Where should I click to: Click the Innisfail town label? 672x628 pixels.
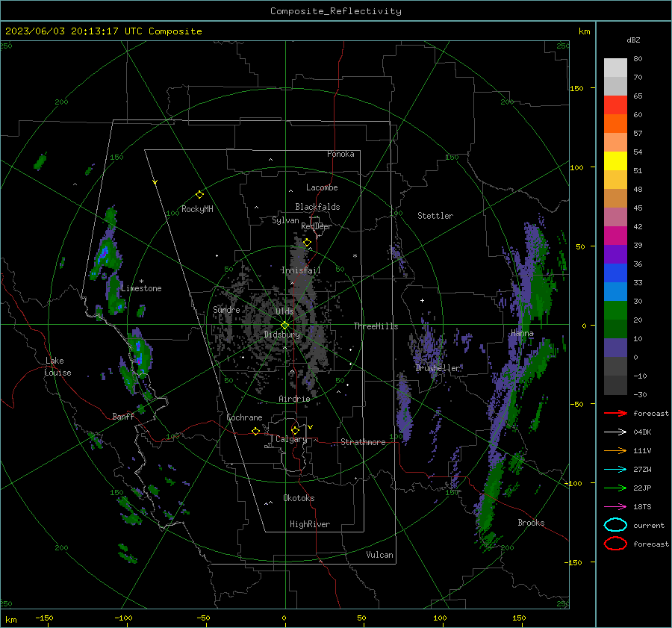click(300, 270)
